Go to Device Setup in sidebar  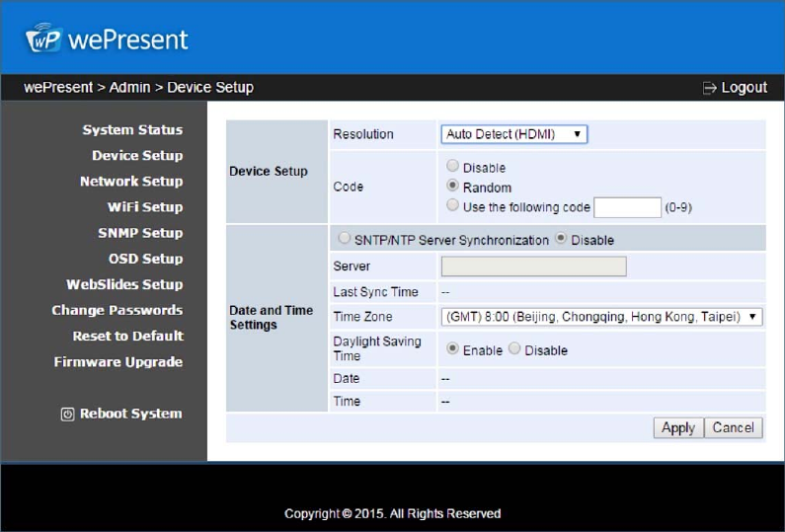[137, 156]
